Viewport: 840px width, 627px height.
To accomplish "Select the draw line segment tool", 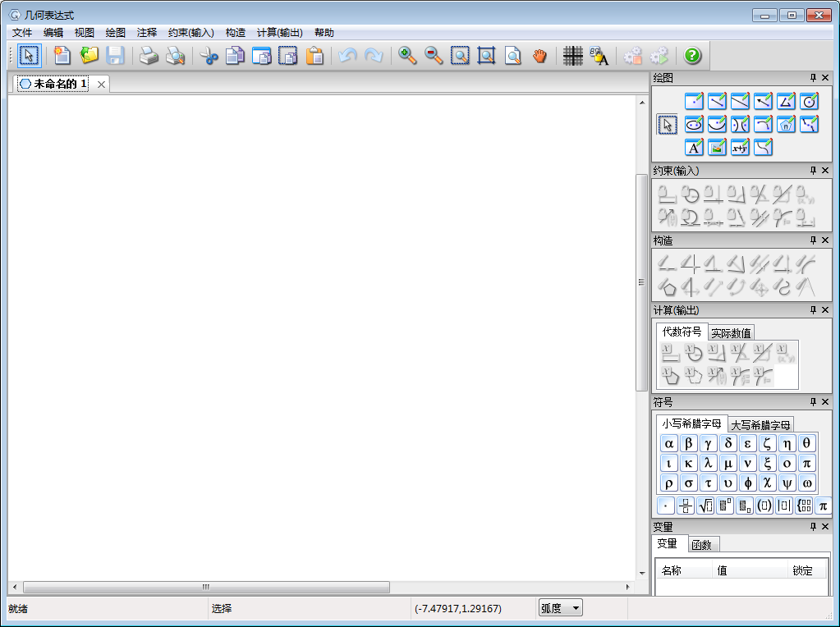I will (717, 101).
